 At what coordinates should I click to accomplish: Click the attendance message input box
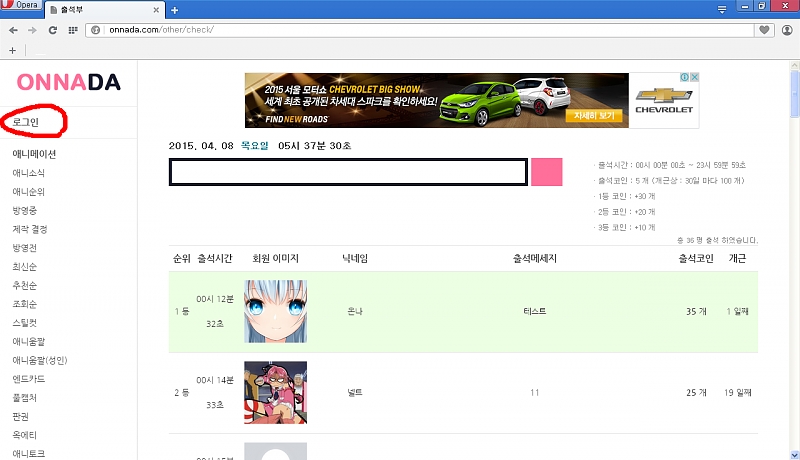pyautogui.click(x=348, y=172)
